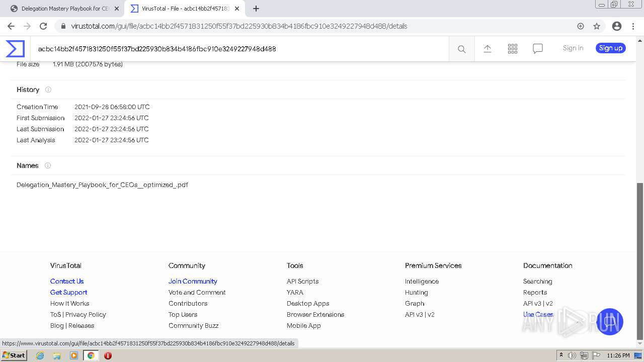Reload the page

pyautogui.click(x=43, y=26)
